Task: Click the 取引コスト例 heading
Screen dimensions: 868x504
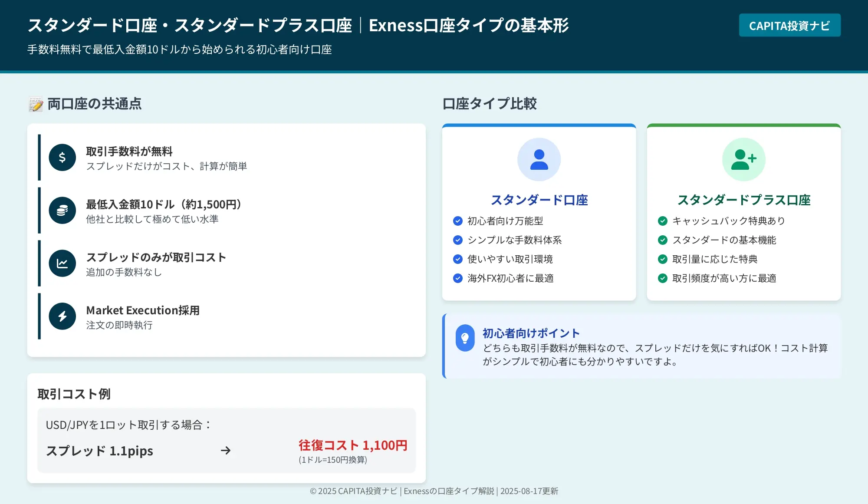Action: tap(74, 394)
